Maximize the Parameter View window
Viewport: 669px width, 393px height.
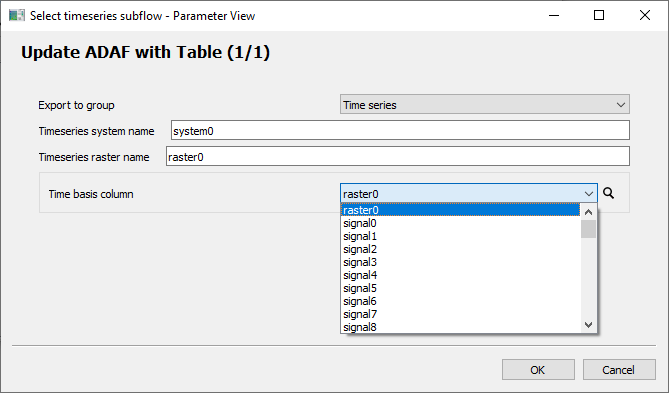(x=599, y=15)
